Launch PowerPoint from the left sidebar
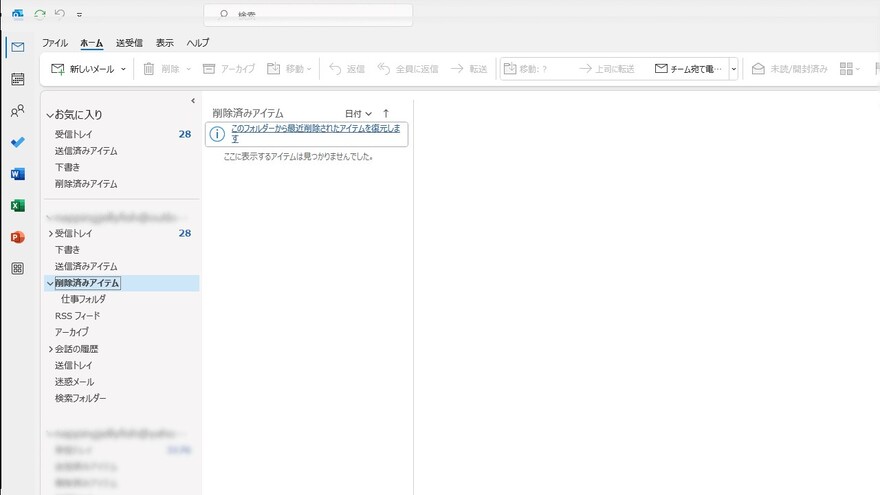Screen dimensions: 880x495 pyautogui.click(x=17, y=237)
